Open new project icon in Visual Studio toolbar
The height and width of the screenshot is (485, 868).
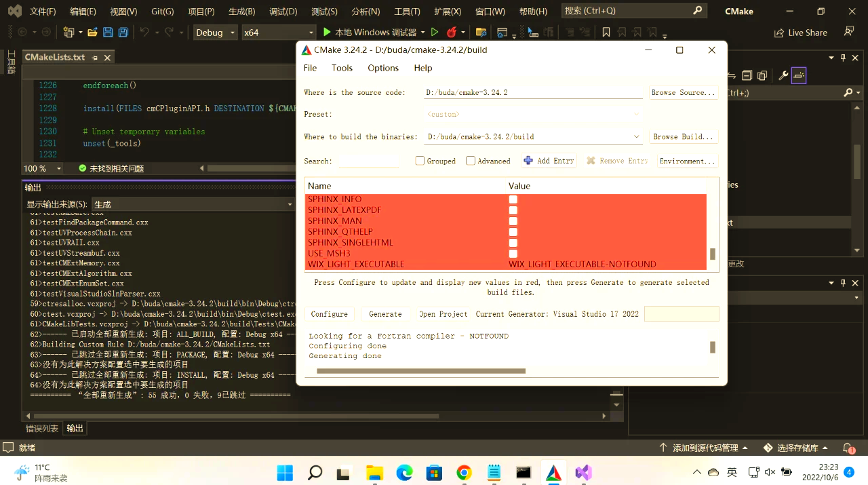(x=68, y=33)
